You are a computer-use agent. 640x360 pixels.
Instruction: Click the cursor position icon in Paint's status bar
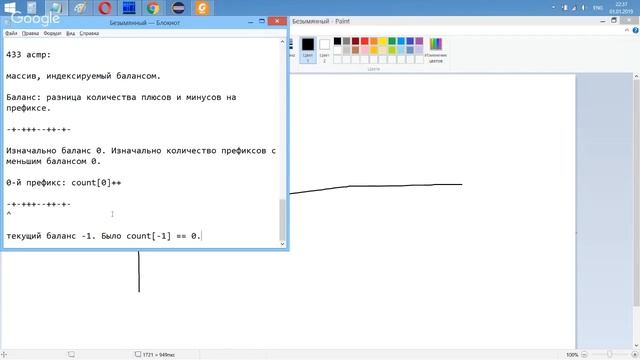[x=4, y=355]
